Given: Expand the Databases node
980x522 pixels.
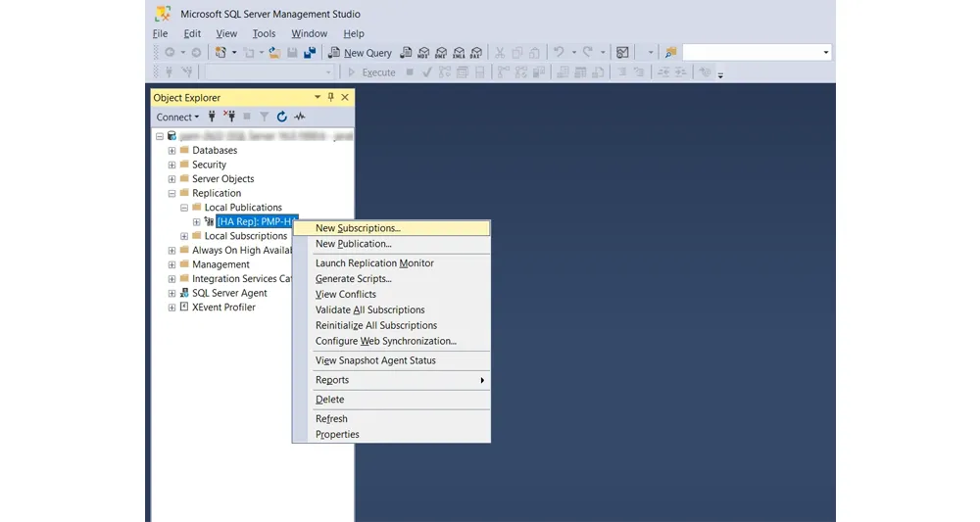Looking at the screenshot, I should click(x=171, y=150).
